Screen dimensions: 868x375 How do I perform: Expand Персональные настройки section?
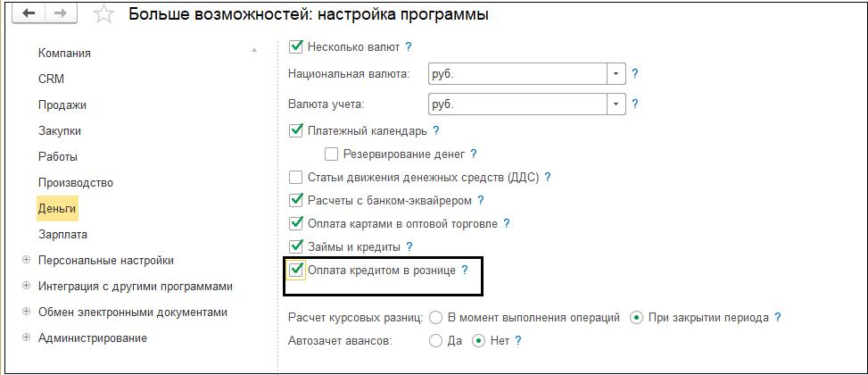26,261
